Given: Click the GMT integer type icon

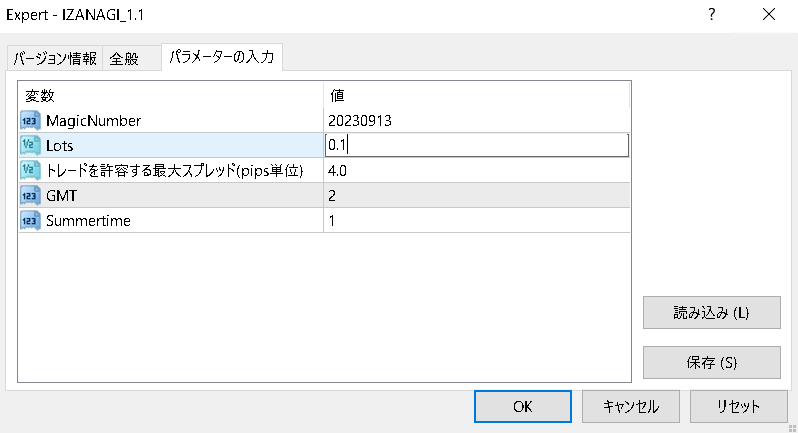Looking at the screenshot, I should [x=29, y=195].
